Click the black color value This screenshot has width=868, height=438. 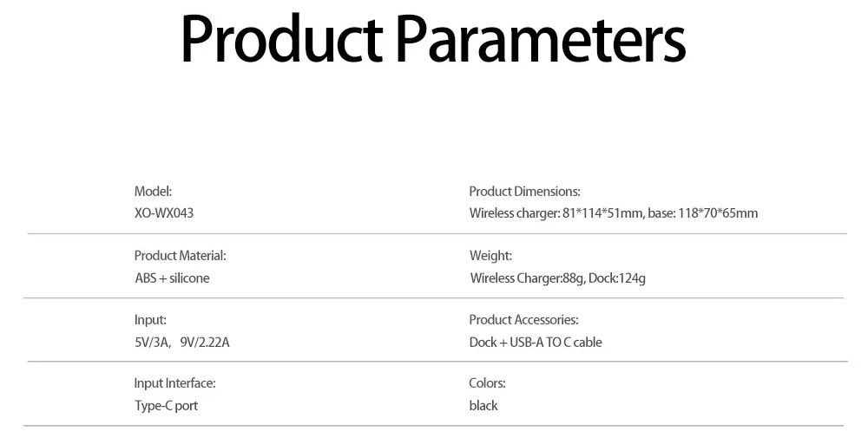pyautogui.click(x=483, y=405)
